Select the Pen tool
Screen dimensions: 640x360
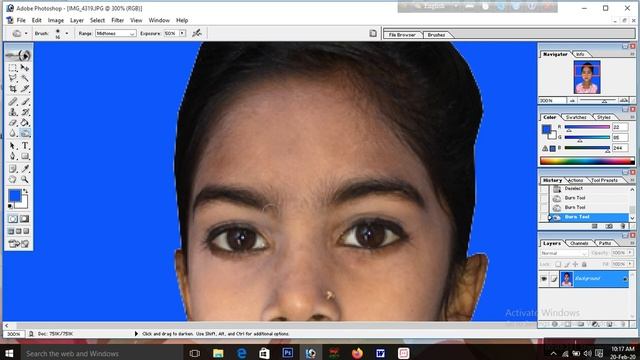[13, 156]
